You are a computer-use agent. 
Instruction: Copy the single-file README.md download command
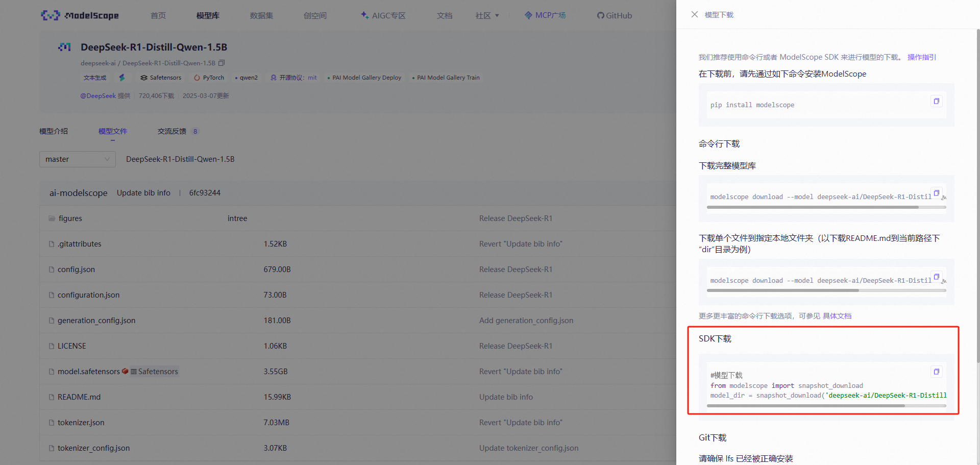coord(936,277)
